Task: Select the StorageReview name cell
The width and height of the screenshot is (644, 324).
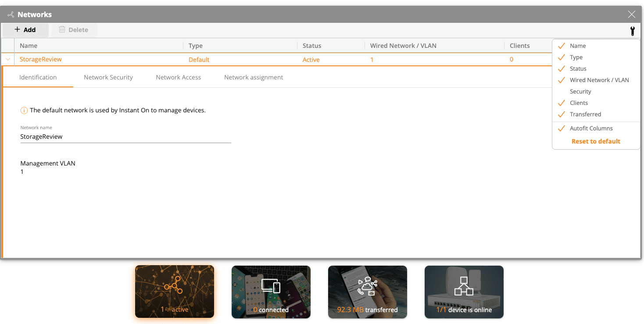Action: 41,59
